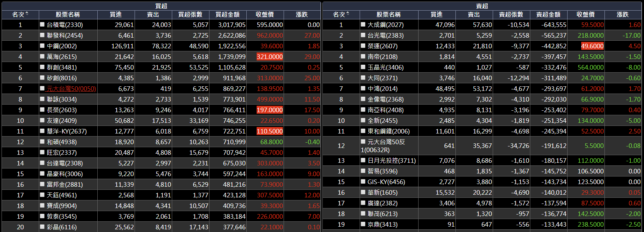644x232 pixels.
Task: Click the 賣超張數 column header
Action: (511, 14)
